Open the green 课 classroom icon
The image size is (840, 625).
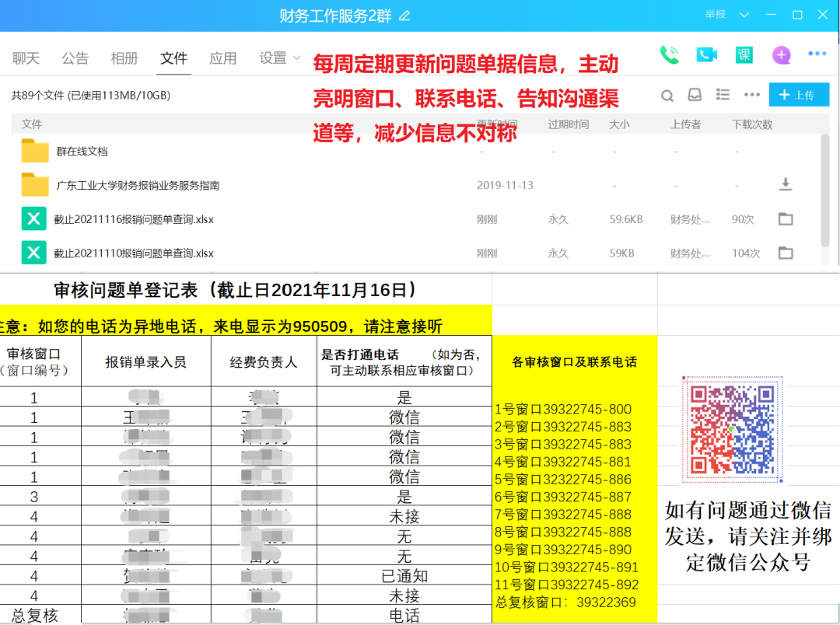tap(744, 54)
